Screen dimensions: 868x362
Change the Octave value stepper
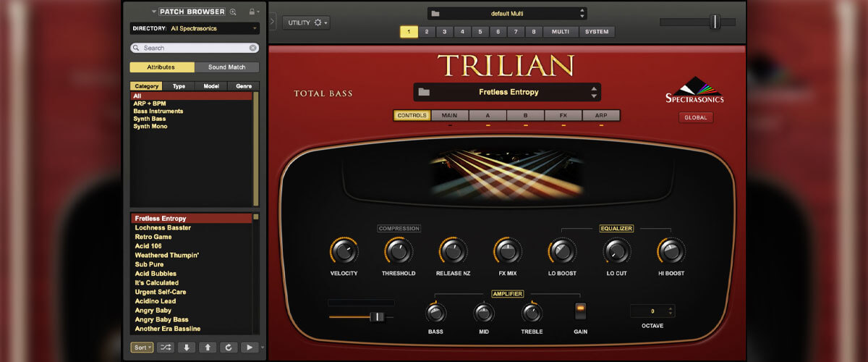tap(671, 311)
